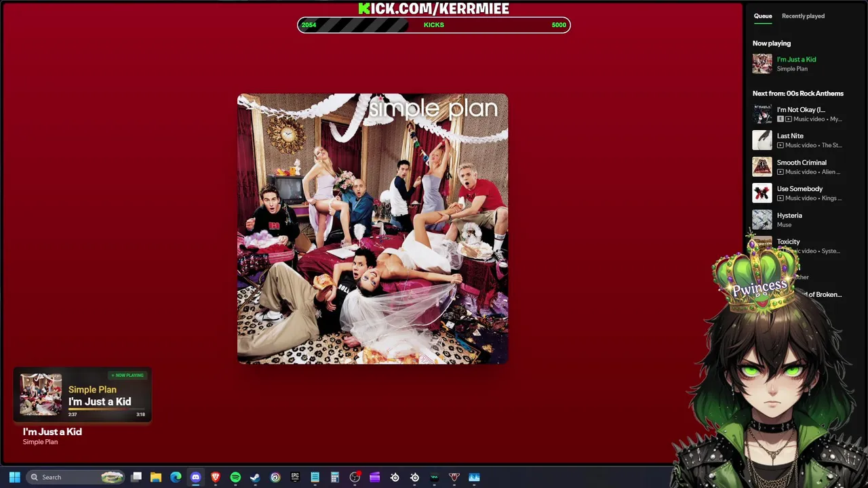Click the Smooth Criminal album thumbnail
Screen dimensions: 868x488
click(762, 167)
